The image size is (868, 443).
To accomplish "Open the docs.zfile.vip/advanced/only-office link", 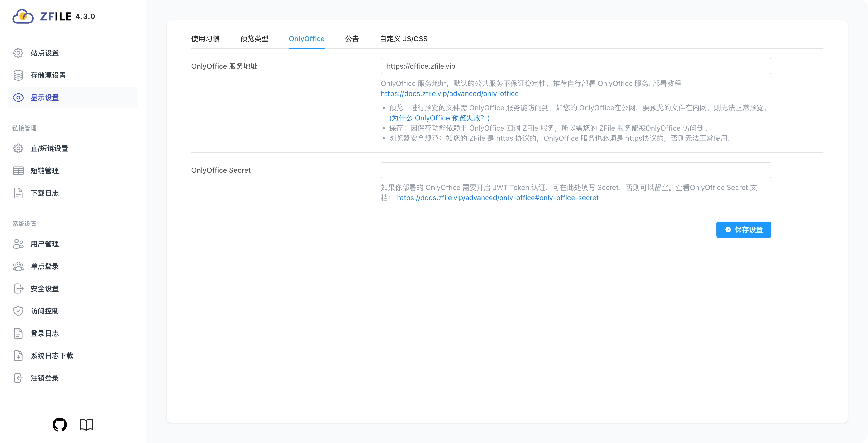I will click(450, 93).
